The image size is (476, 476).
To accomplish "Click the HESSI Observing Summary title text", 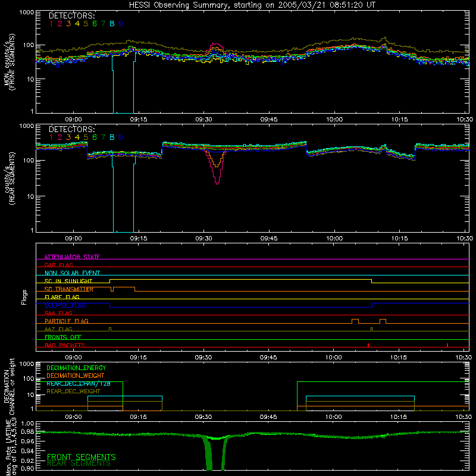I will pyautogui.click(x=252, y=5).
